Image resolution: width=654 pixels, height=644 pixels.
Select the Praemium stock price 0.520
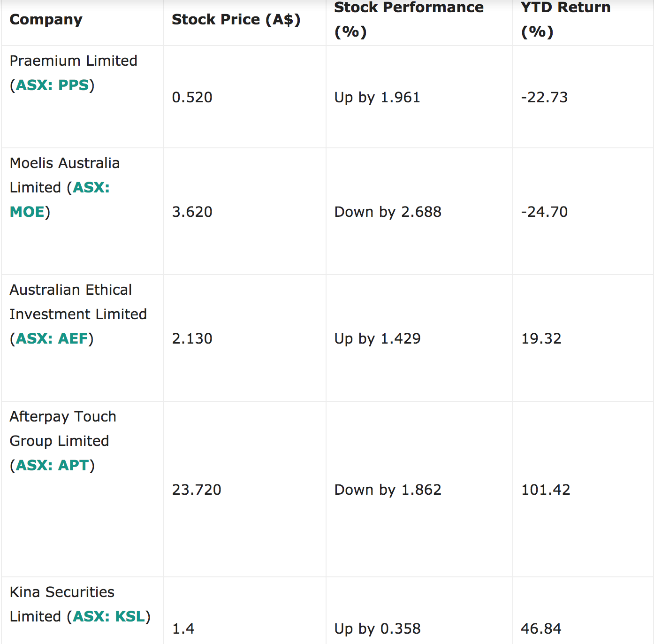[x=192, y=98]
